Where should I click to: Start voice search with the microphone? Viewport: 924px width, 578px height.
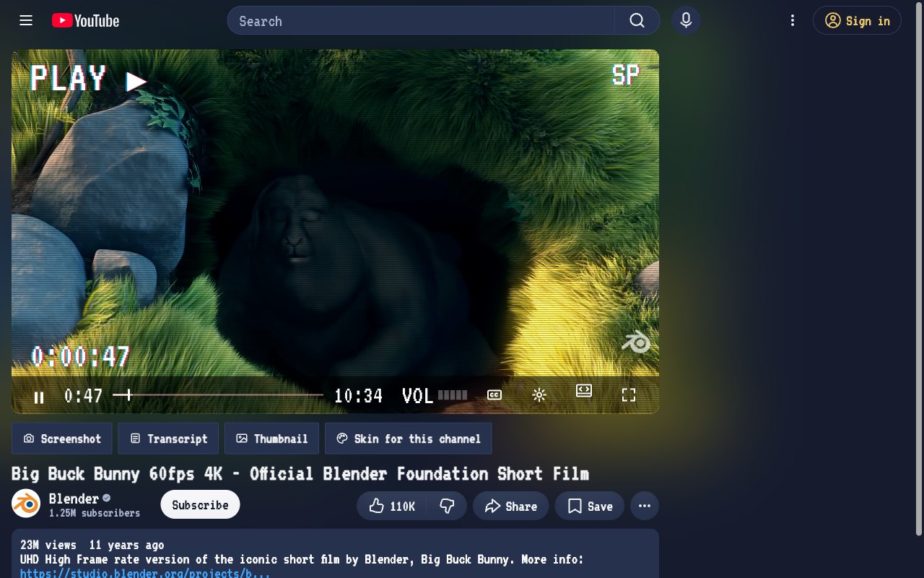click(686, 20)
